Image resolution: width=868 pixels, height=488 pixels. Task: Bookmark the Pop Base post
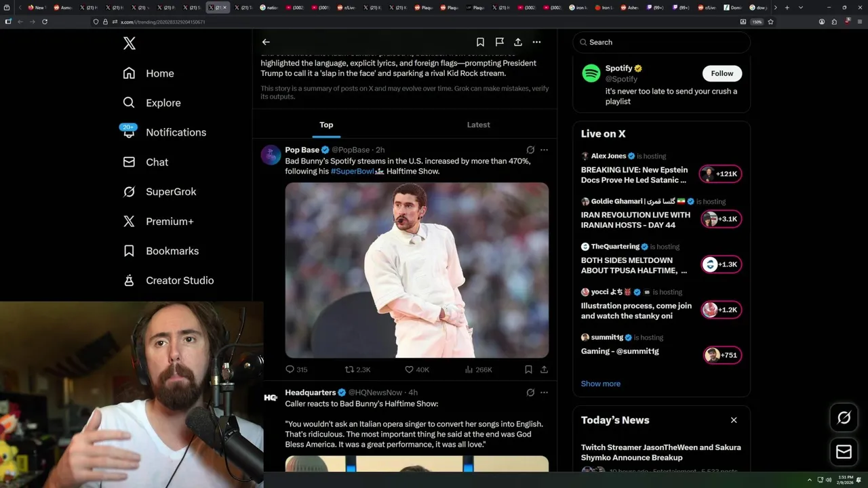click(x=528, y=369)
